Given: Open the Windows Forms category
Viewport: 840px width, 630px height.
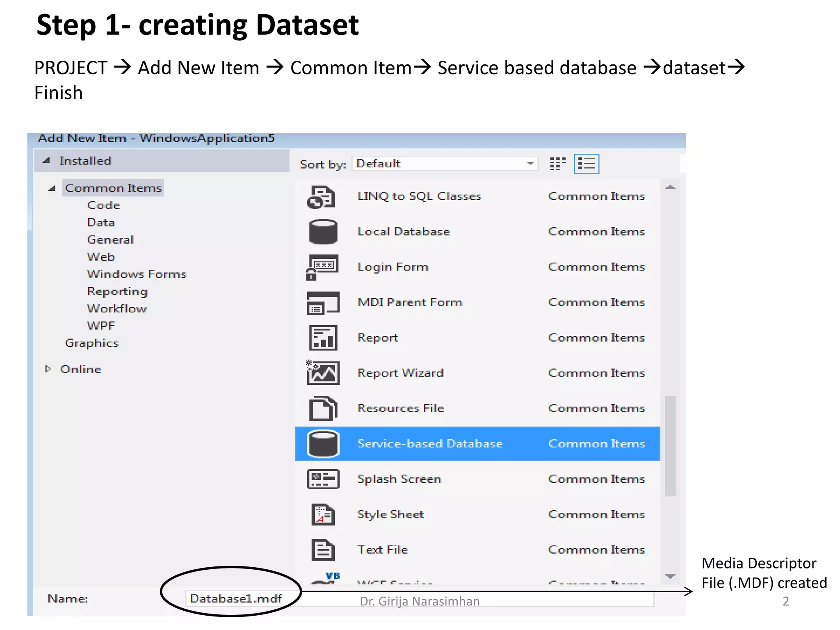Looking at the screenshot, I should coord(137,274).
